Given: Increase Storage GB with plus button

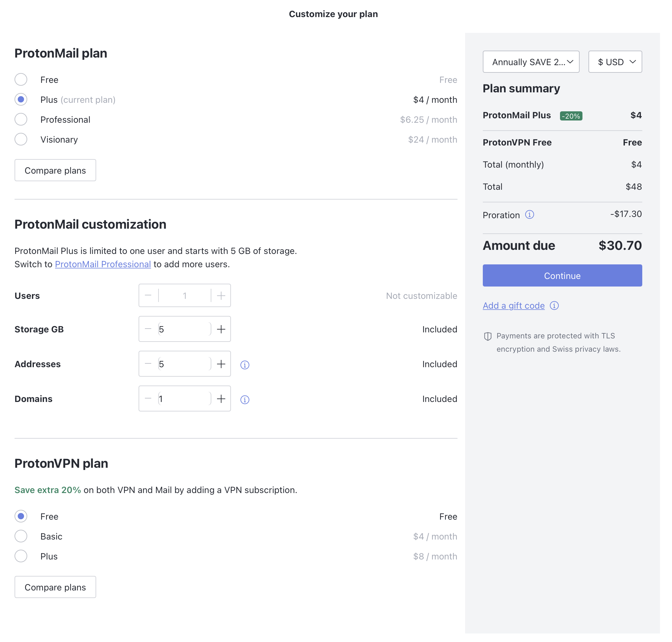Looking at the screenshot, I should pos(221,329).
